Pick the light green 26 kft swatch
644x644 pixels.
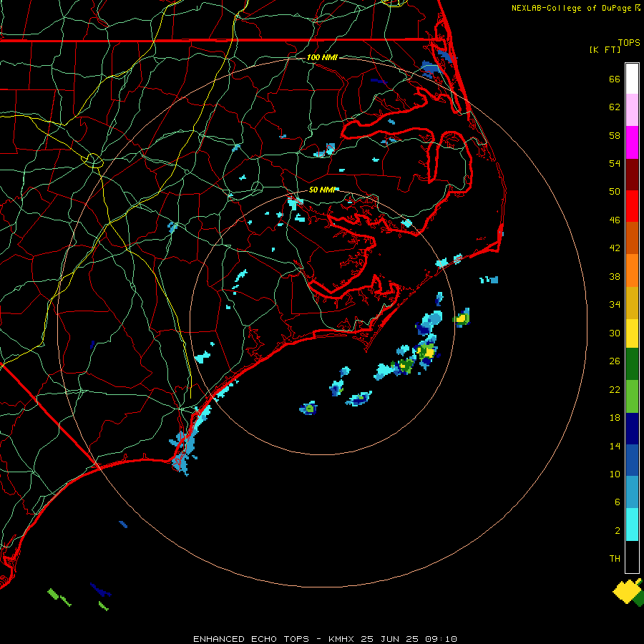point(632,396)
